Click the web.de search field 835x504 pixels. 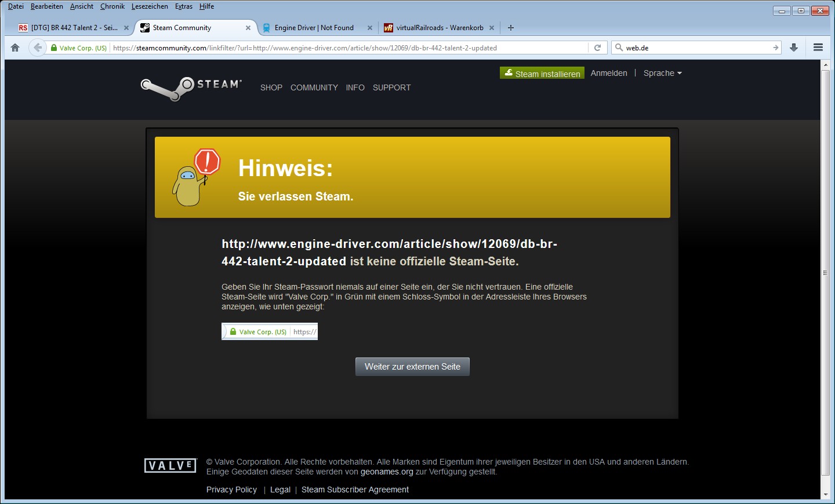[x=698, y=48]
